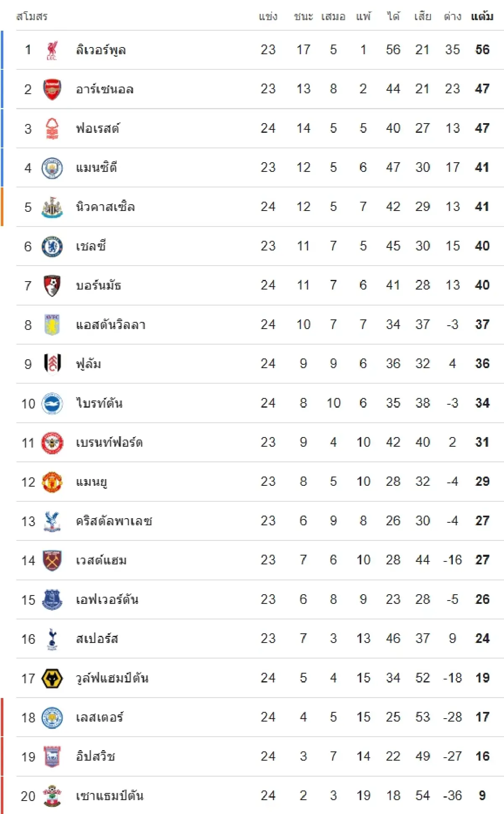
Task: Open team name ลิเวอร์พูล
Action: 101,50
